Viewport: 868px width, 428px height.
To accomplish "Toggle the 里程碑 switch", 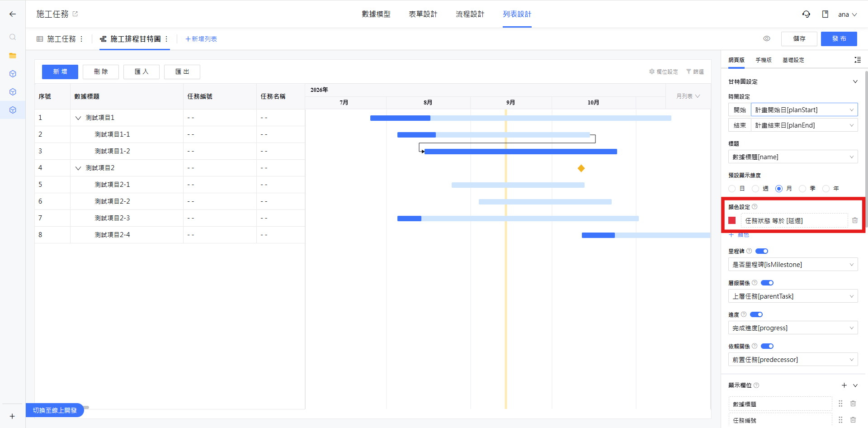I will click(762, 251).
